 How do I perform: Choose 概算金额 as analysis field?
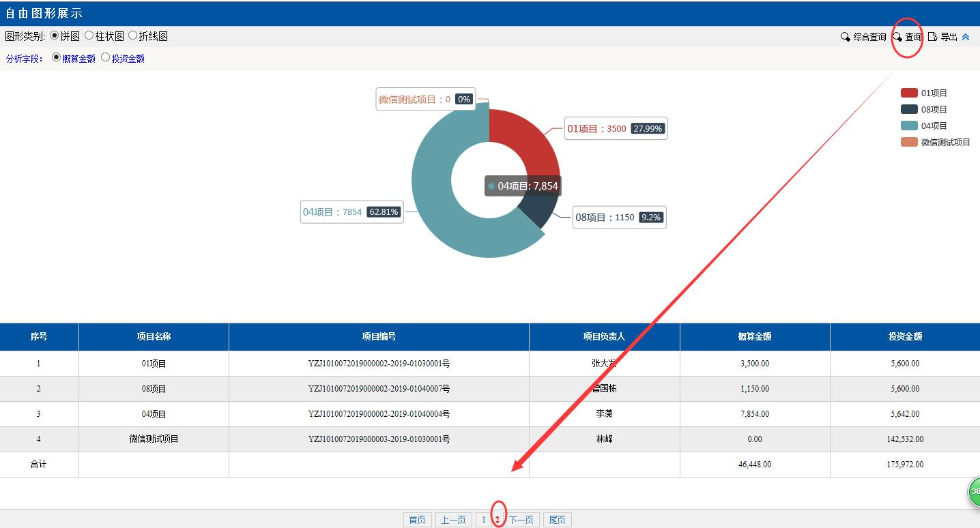pos(57,58)
